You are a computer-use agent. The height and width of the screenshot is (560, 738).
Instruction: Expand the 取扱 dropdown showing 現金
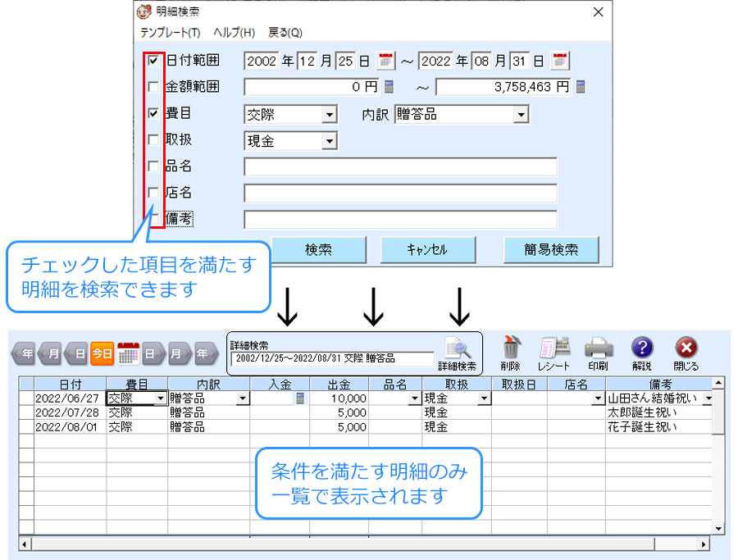coord(330,141)
